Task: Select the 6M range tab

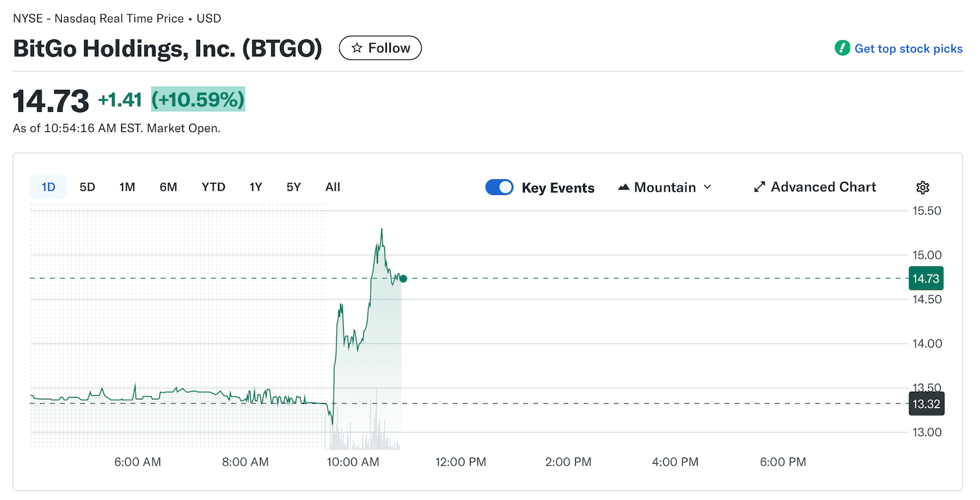Action: pyautogui.click(x=168, y=187)
